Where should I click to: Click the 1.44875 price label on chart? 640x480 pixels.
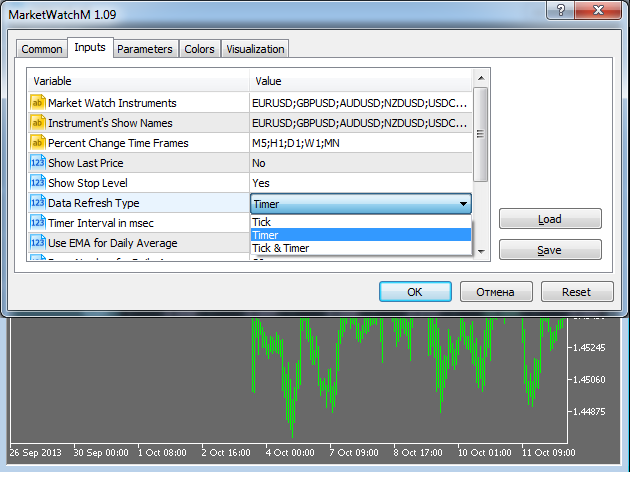(589, 411)
